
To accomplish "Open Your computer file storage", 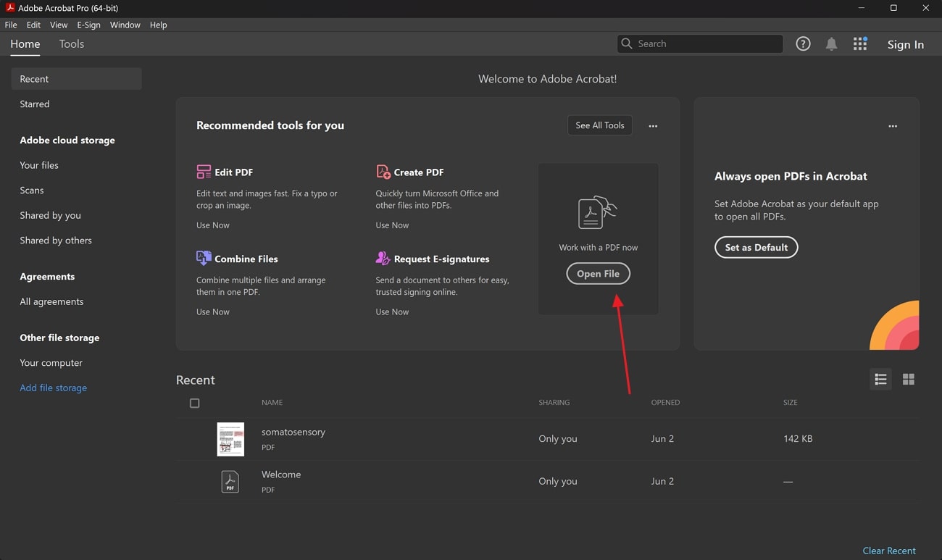I will (x=51, y=362).
